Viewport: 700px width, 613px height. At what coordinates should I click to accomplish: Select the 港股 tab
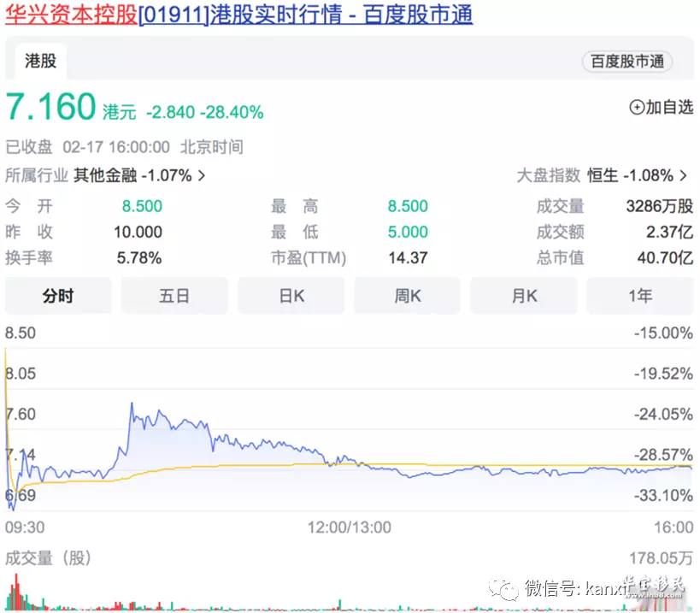41,62
